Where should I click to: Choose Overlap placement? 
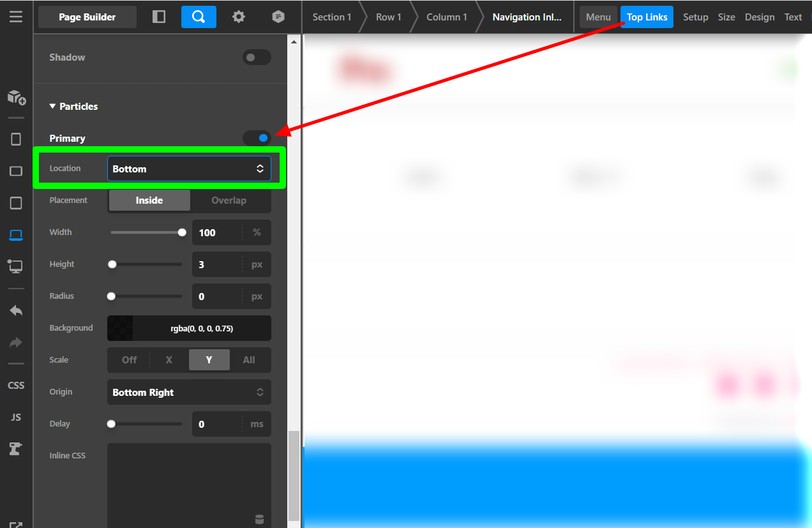(229, 200)
